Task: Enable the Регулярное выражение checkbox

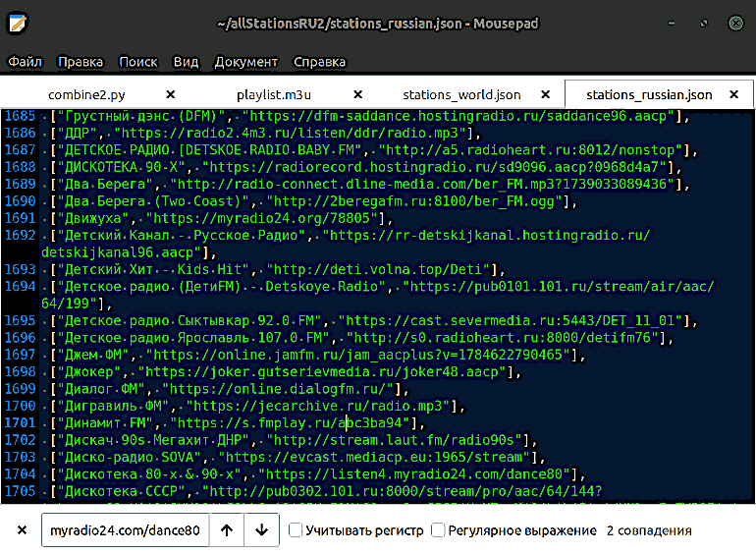Action: click(x=438, y=530)
